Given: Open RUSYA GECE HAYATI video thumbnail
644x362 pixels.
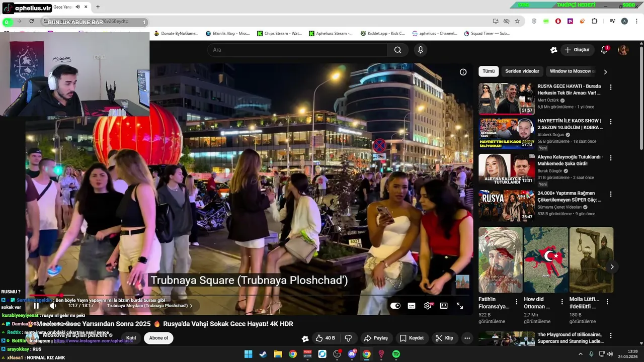Looking at the screenshot, I should click(x=507, y=99).
